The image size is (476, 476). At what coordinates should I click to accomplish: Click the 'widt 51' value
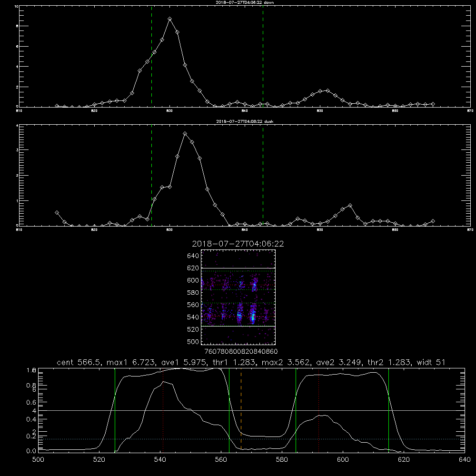point(431,362)
